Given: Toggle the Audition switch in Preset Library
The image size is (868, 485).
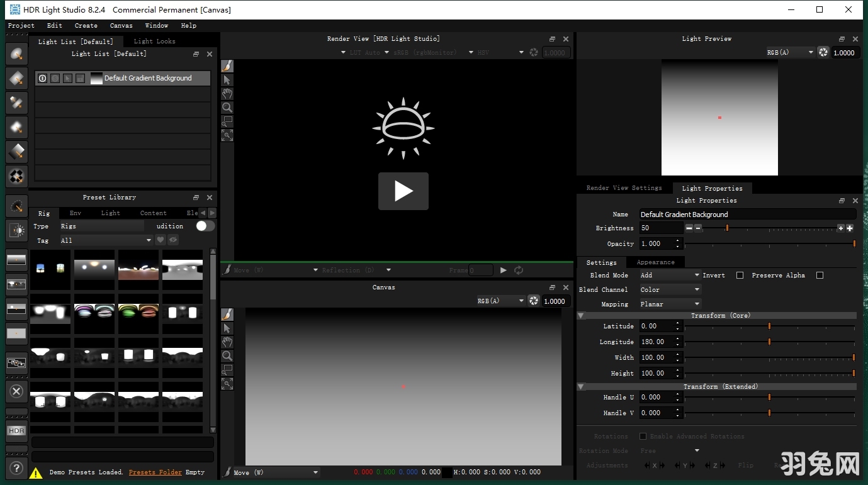Looking at the screenshot, I should pyautogui.click(x=205, y=226).
